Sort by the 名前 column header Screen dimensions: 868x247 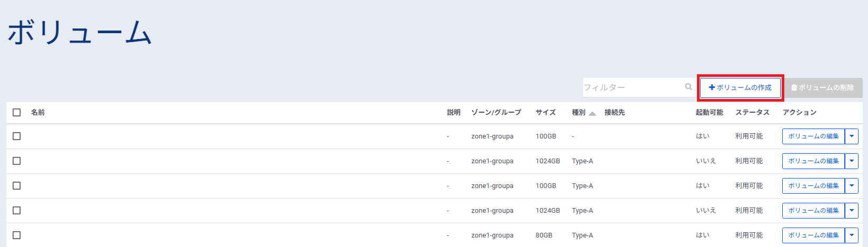(x=38, y=112)
